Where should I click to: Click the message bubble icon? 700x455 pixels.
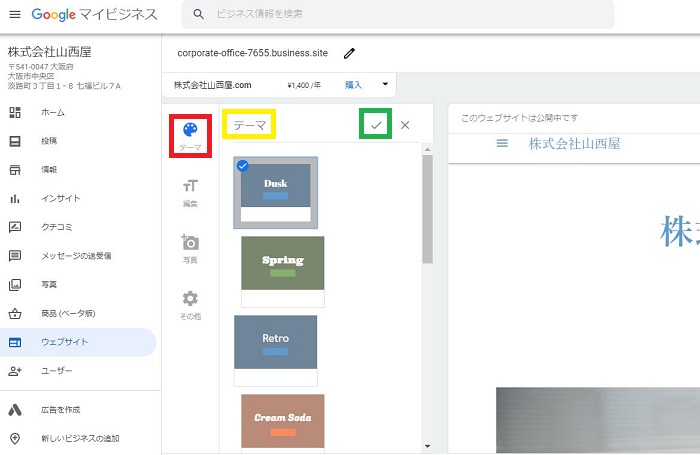coord(15,256)
